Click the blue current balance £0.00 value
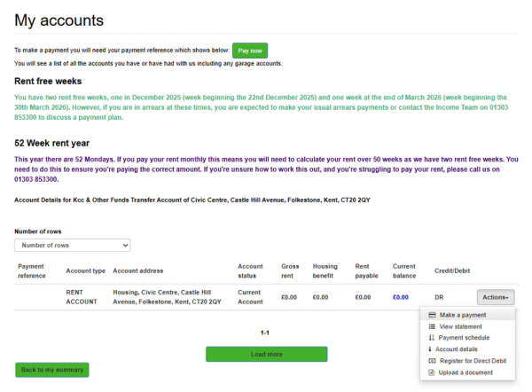 pos(401,297)
